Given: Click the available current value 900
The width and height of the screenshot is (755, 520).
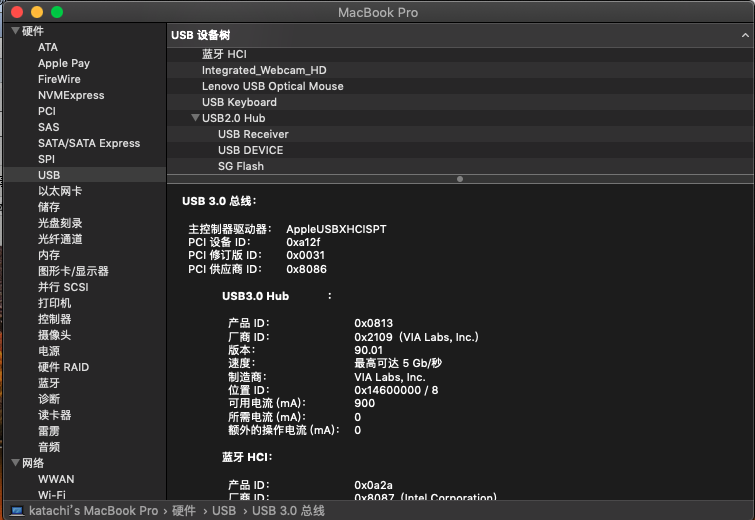Looking at the screenshot, I should pyautogui.click(x=364, y=403).
